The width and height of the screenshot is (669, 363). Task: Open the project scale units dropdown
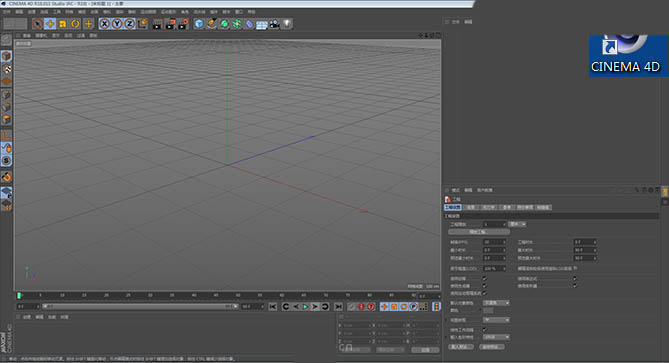tap(518, 224)
